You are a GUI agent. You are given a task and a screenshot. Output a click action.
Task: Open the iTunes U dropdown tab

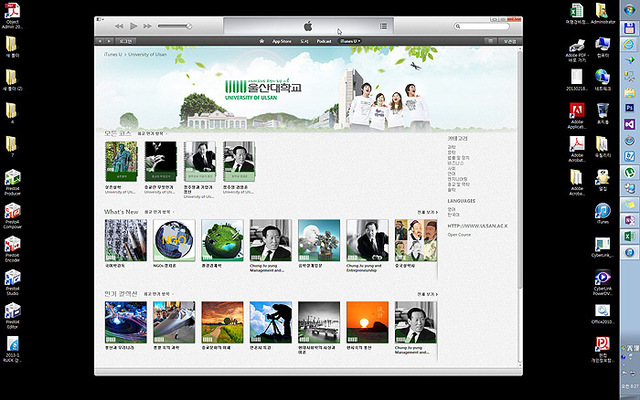(x=351, y=41)
